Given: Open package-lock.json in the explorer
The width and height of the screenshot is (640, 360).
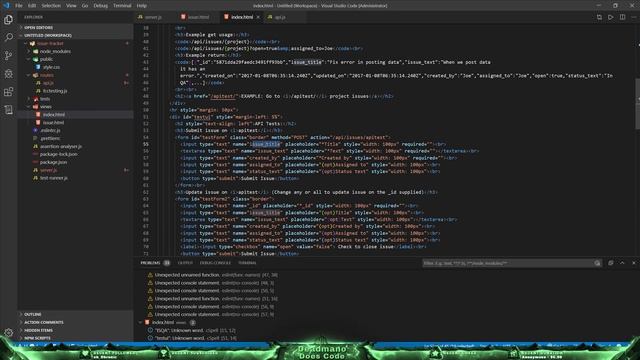Looking at the screenshot, I should [58, 154].
